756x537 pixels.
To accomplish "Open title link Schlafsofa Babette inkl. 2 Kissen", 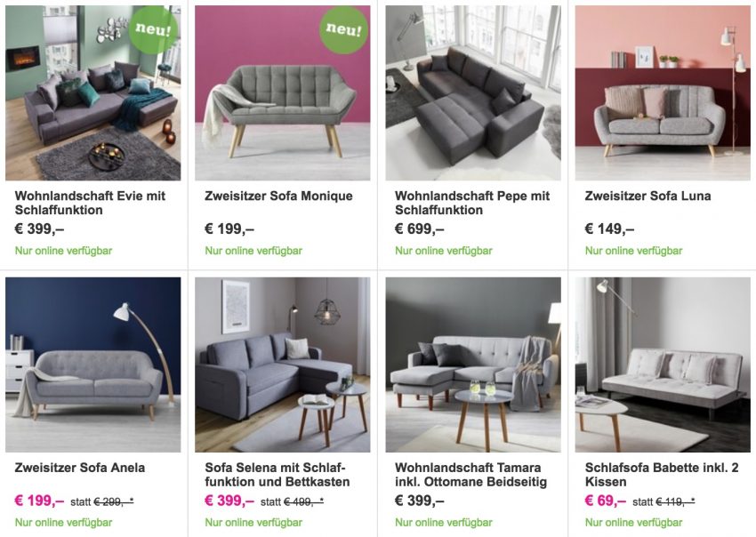I will [x=662, y=475].
